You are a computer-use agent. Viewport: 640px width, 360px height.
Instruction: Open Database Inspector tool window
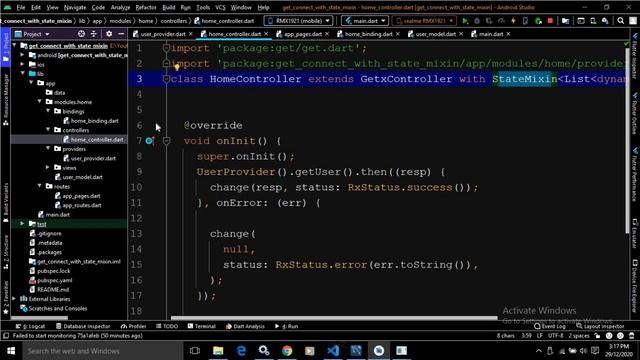[83, 326]
